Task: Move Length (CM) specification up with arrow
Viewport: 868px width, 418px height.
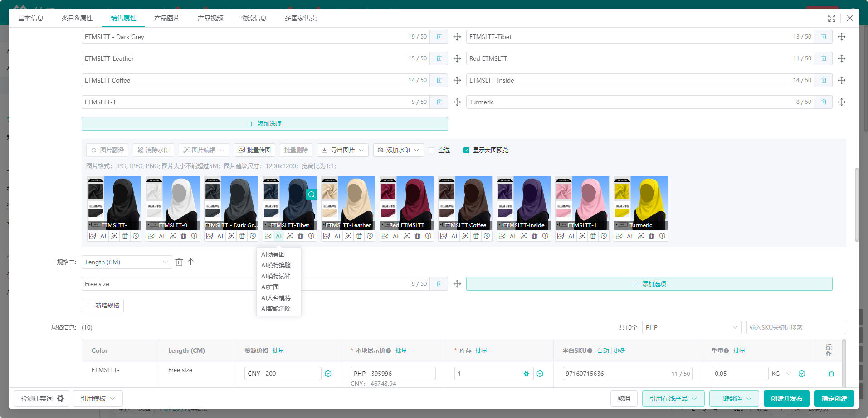Action: click(191, 262)
